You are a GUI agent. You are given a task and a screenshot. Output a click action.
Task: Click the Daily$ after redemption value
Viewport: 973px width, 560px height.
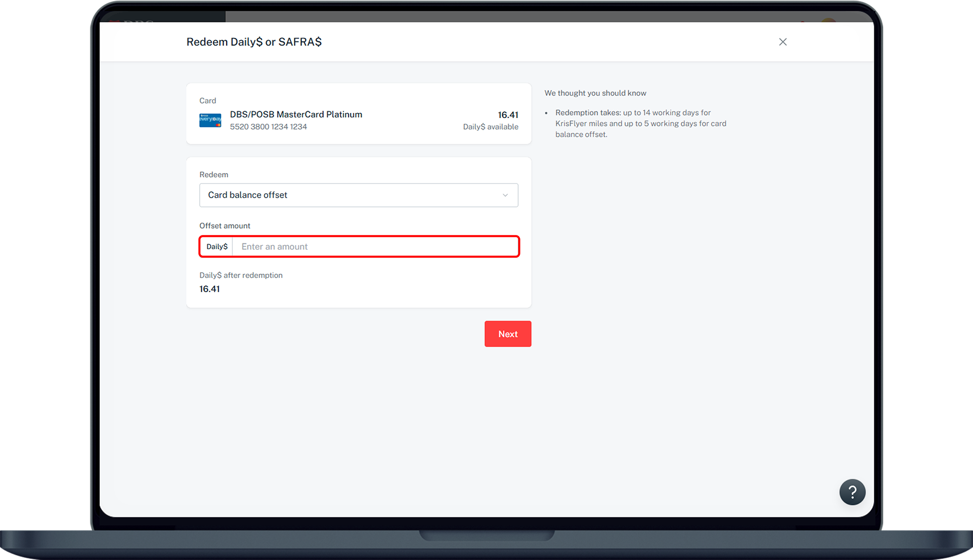coord(210,289)
